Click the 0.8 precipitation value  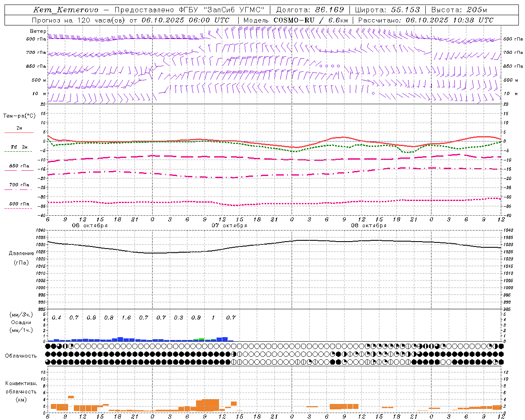tap(109, 318)
